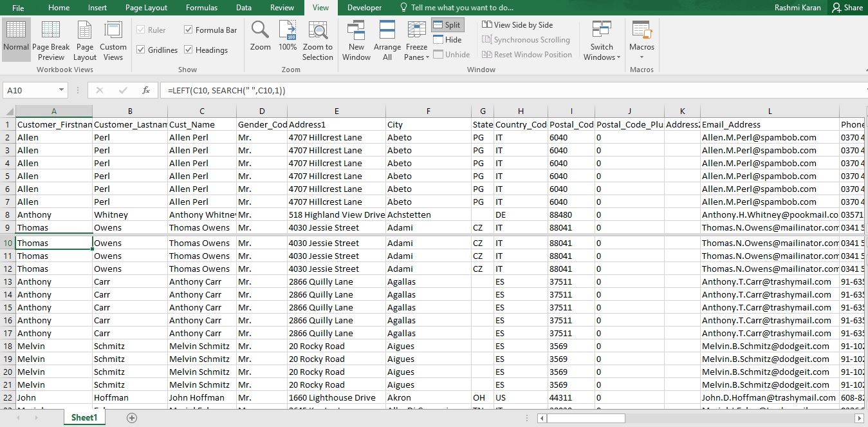Open Custom Views dialog
This screenshot has height=427, width=868.
pyautogui.click(x=113, y=40)
